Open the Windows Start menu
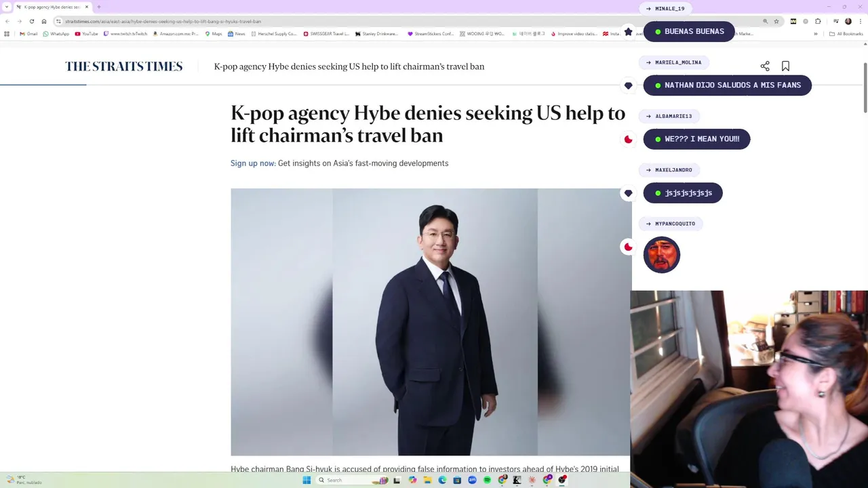The width and height of the screenshot is (868, 488). [x=307, y=480]
